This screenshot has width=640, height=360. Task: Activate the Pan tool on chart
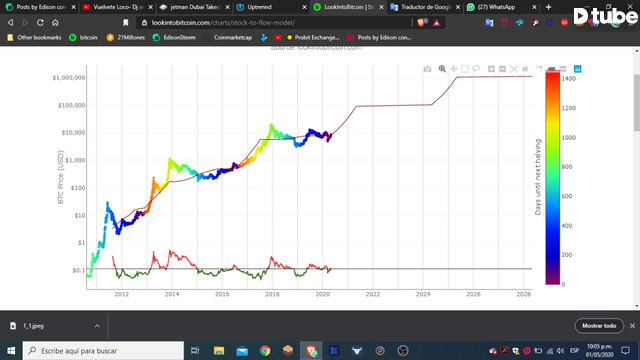click(x=453, y=69)
